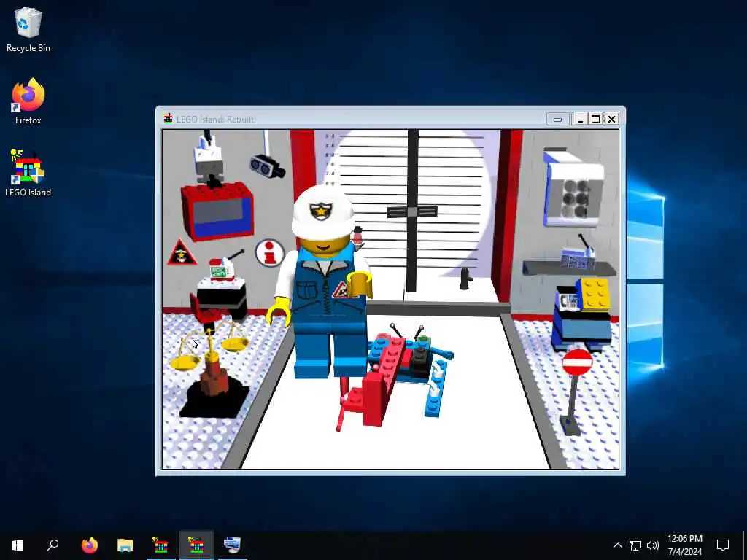Click the black door handle on the jail floor
The width and height of the screenshot is (747, 560).
pos(465,279)
